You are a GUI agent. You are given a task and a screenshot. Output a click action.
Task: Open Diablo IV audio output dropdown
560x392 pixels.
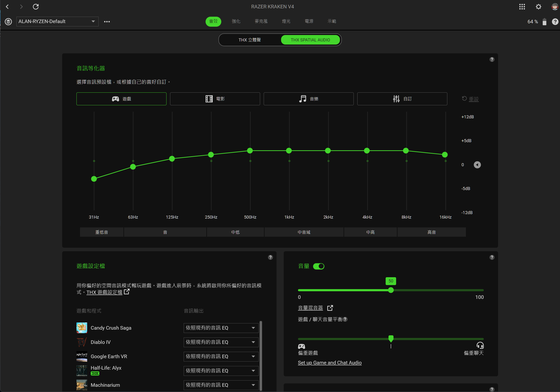click(x=221, y=342)
